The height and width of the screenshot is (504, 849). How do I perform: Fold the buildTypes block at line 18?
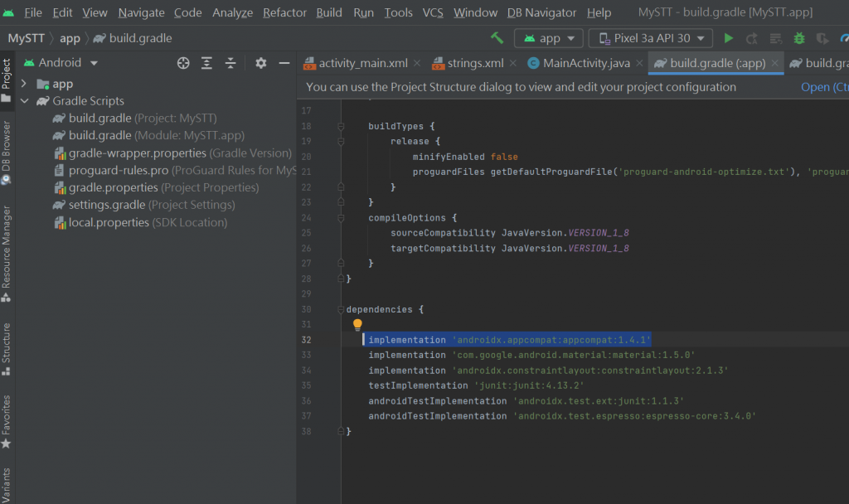(x=341, y=126)
